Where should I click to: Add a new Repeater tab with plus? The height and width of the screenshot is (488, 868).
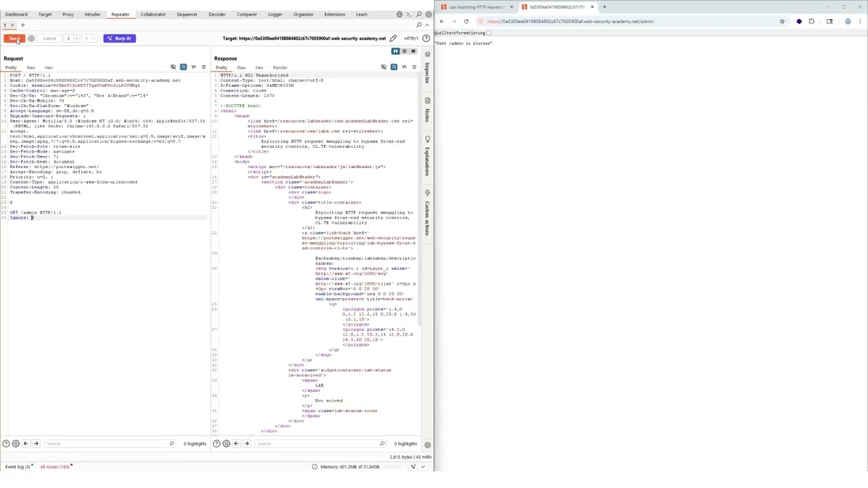(x=22, y=25)
